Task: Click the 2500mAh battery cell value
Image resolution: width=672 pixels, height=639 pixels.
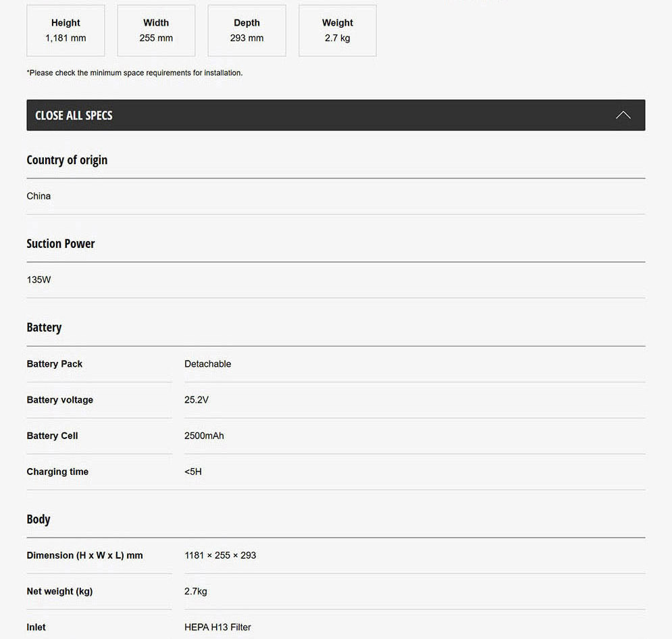Action: pyautogui.click(x=204, y=436)
